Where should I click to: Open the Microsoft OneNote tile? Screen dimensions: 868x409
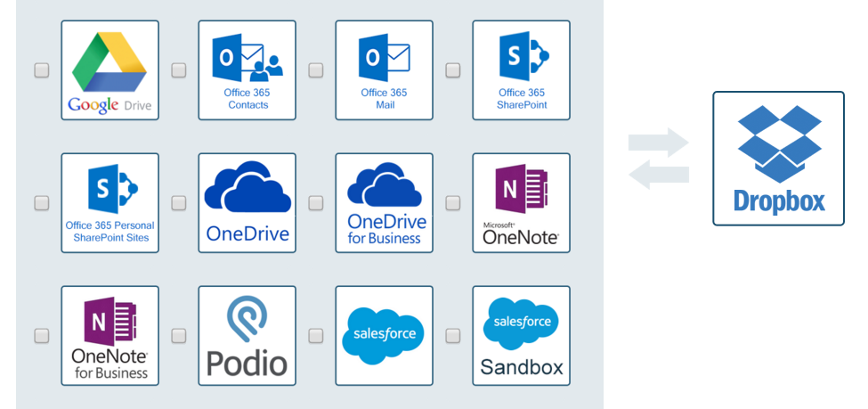coord(521,203)
